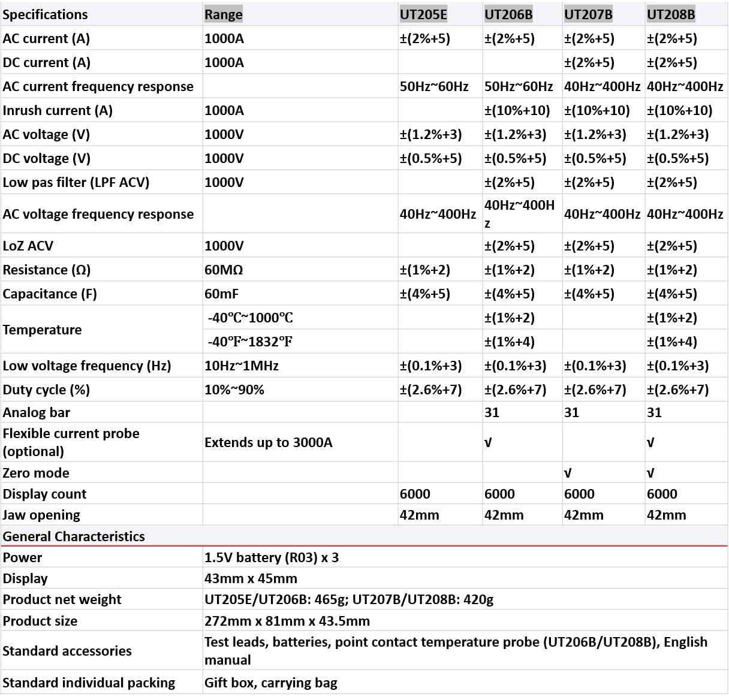Select the Jaw opening row label
Screen dimensions: 729x700
click(41, 515)
